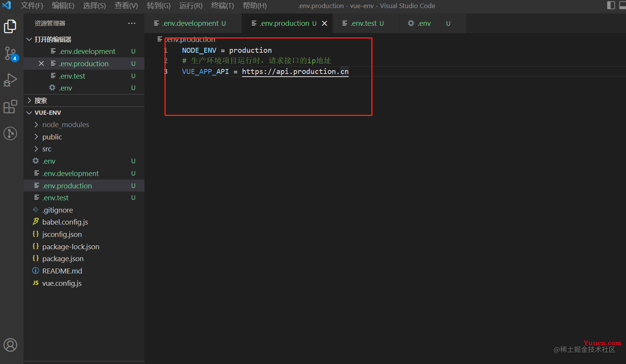Switch to the .env tab

point(433,23)
